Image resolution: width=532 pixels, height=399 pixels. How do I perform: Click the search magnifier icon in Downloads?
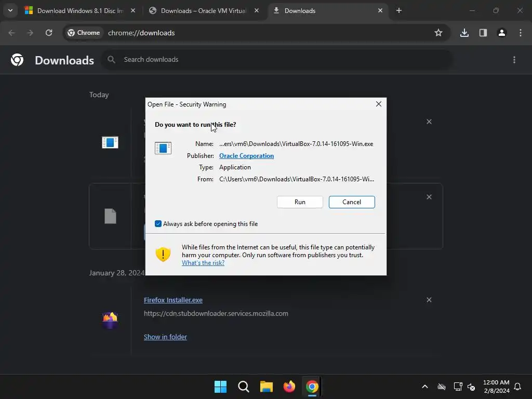click(x=111, y=60)
